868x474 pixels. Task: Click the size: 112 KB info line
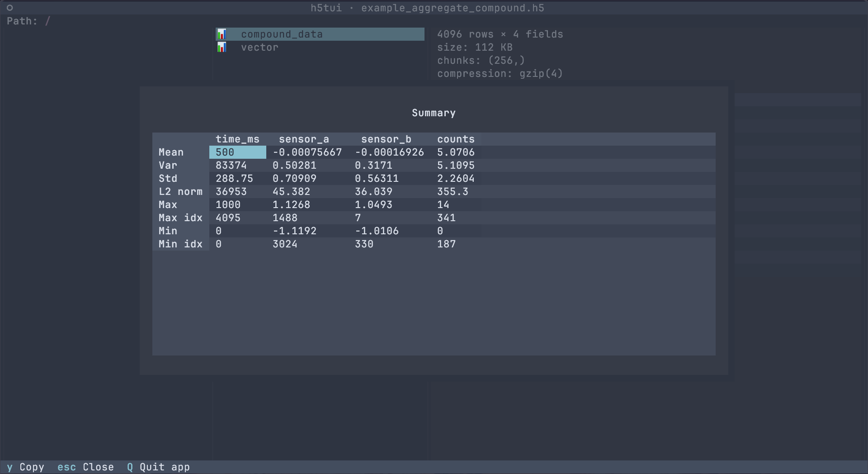click(x=475, y=47)
